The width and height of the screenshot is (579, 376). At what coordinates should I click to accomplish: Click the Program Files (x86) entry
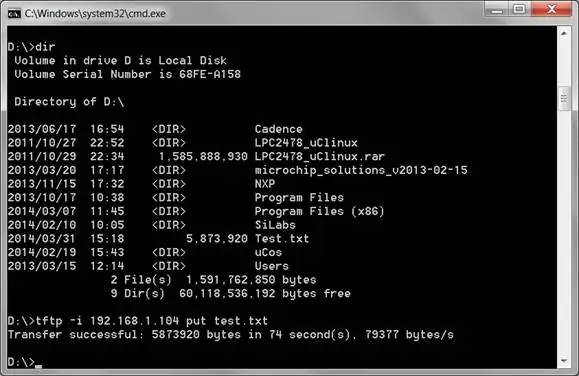(319, 211)
